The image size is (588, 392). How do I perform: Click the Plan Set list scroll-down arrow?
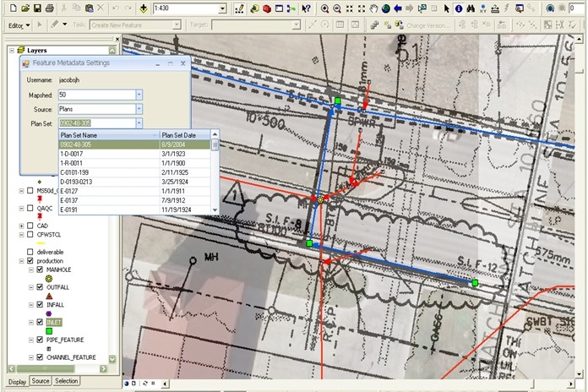point(215,210)
